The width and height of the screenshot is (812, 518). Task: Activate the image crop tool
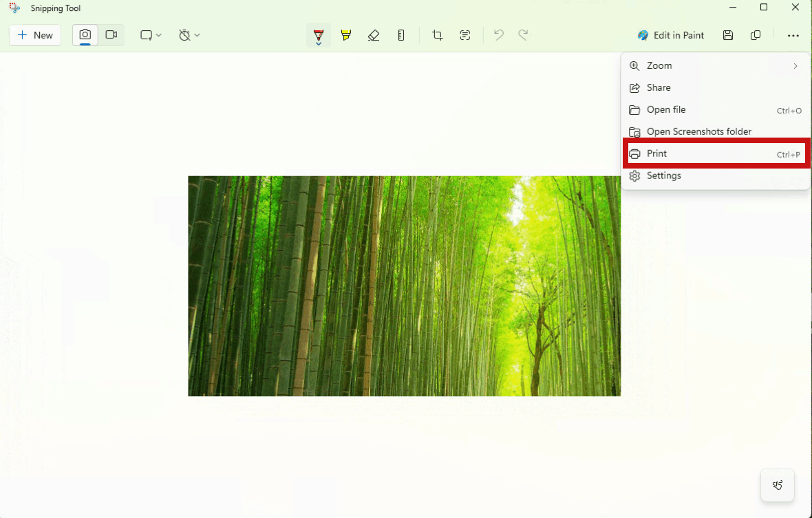point(437,34)
